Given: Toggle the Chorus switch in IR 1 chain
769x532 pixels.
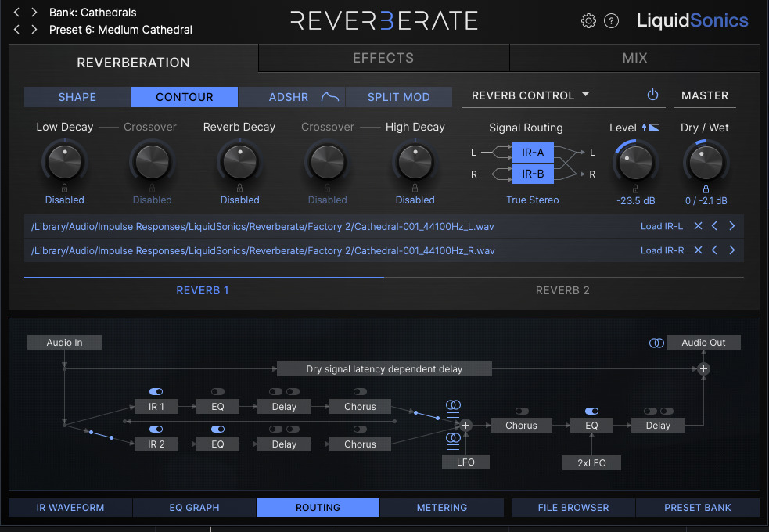Looking at the screenshot, I should tap(360, 391).
